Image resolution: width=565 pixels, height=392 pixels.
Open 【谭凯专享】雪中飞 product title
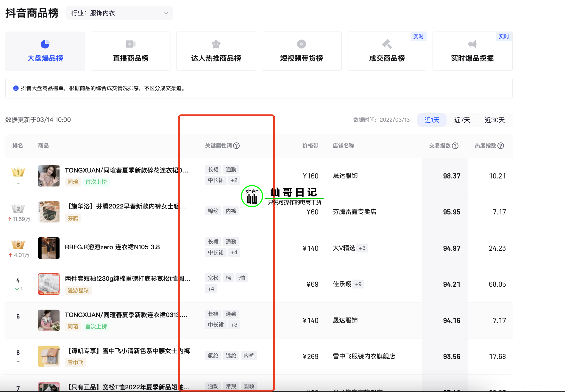click(x=127, y=351)
